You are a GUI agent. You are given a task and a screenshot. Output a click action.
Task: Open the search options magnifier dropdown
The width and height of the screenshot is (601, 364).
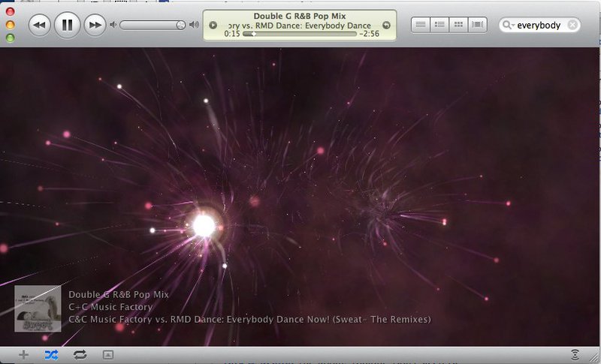509,26
